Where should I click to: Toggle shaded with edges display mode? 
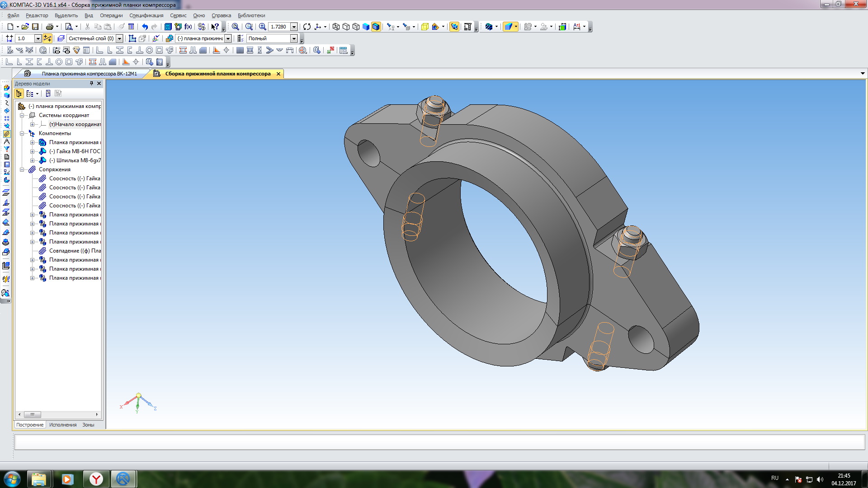tap(376, 27)
